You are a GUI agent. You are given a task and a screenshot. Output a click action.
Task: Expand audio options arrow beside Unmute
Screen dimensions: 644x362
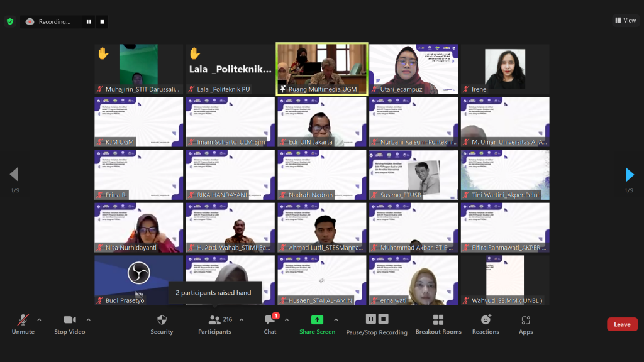tap(39, 320)
